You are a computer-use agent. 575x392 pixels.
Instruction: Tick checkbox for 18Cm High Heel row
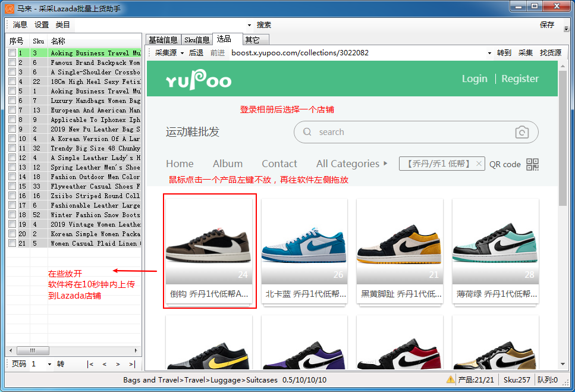pyautogui.click(x=12, y=81)
